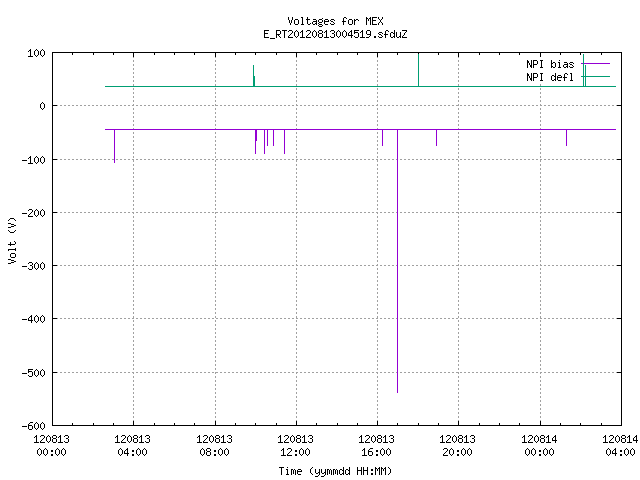Click the green NPI defl legend line sample
The width and height of the screenshot is (640, 480).
[596, 77]
